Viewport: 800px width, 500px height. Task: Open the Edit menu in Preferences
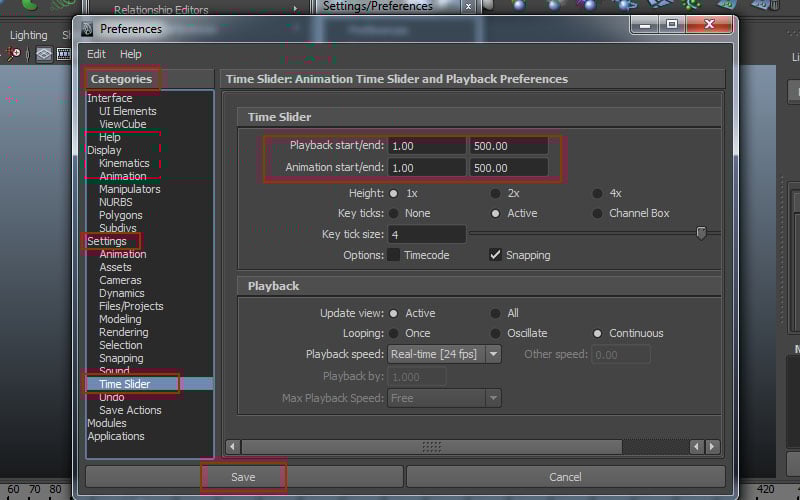pyautogui.click(x=96, y=54)
